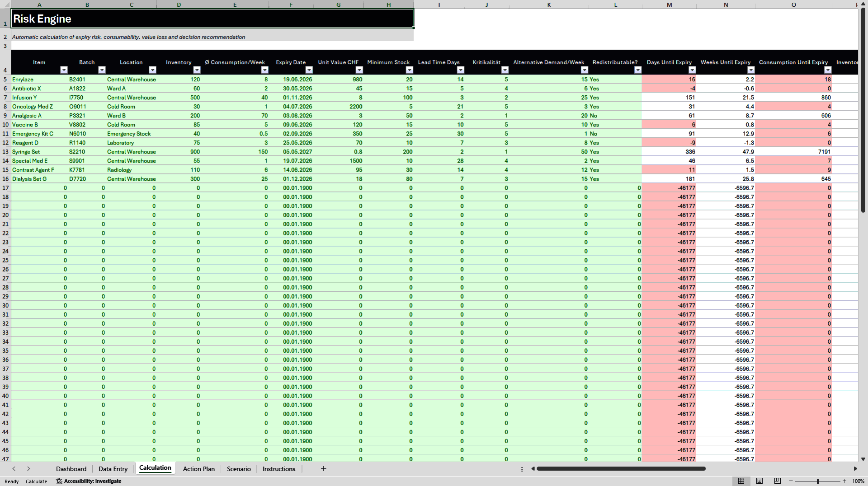Click the Syringe Set item cell
The width and height of the screenshot is (868, 486).
click(x=39, y=152)
